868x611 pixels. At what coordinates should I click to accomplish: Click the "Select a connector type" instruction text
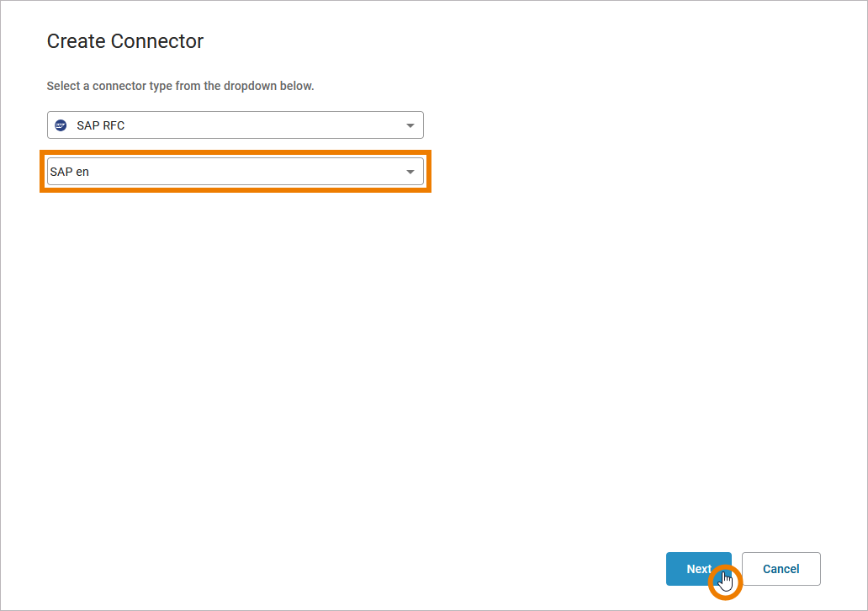[180, 86]
